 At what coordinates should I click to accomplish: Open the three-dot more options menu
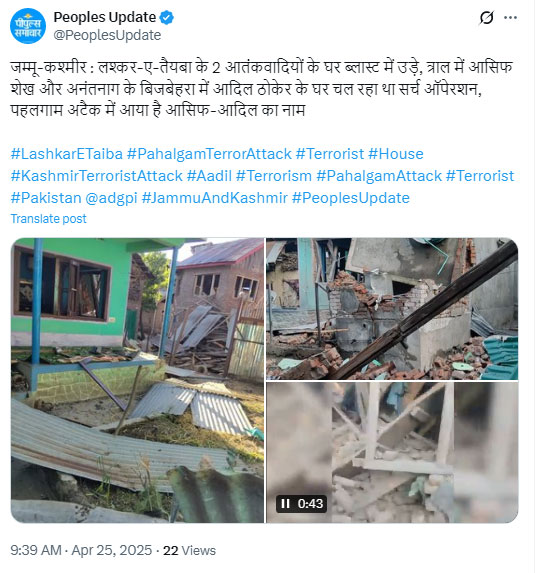pyautogui.click(x=510, y=18)
